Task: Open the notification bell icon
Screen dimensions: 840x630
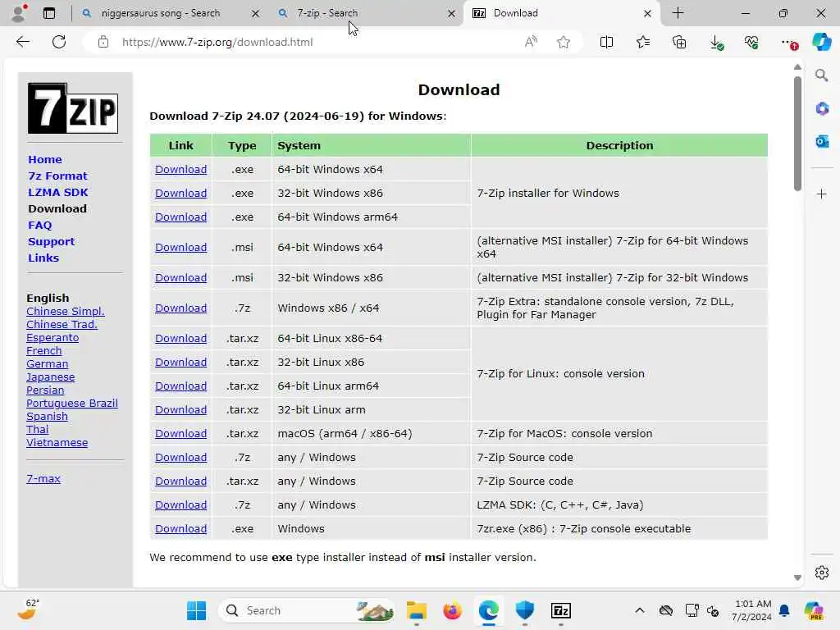Action: click(784, 610)
